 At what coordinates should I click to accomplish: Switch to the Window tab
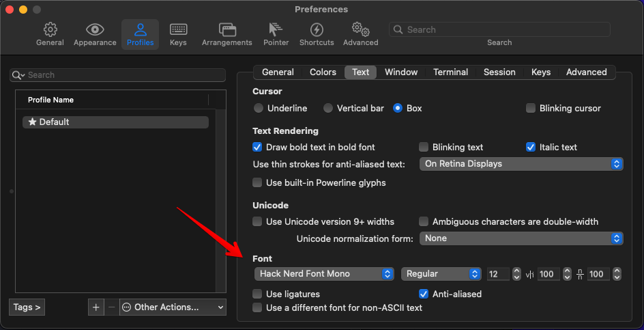pyautogui.click(x=401, y=72)
